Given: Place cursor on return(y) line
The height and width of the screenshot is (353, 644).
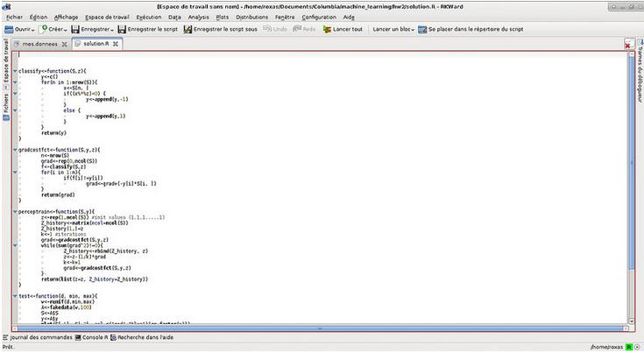Looking at the screenshot, I should pos(53,133).
